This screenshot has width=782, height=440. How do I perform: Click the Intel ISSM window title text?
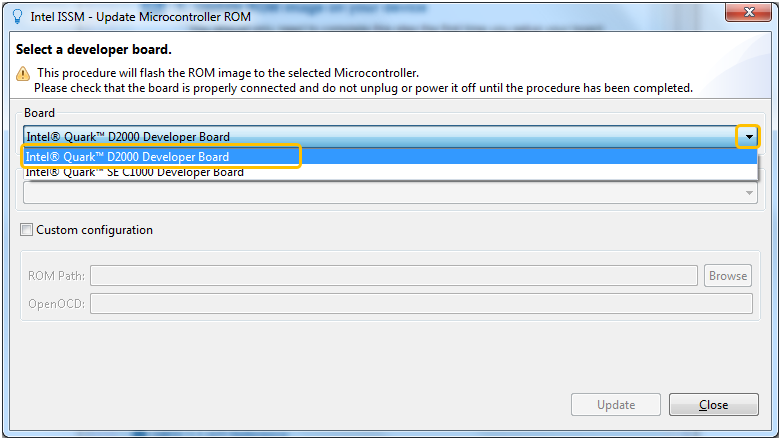[x=141, y=17]
